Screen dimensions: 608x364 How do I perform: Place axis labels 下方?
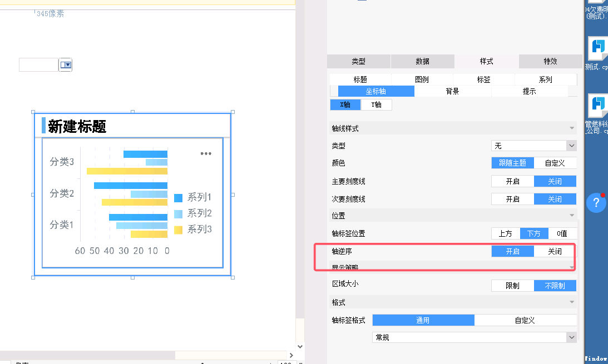pos(534,233)
